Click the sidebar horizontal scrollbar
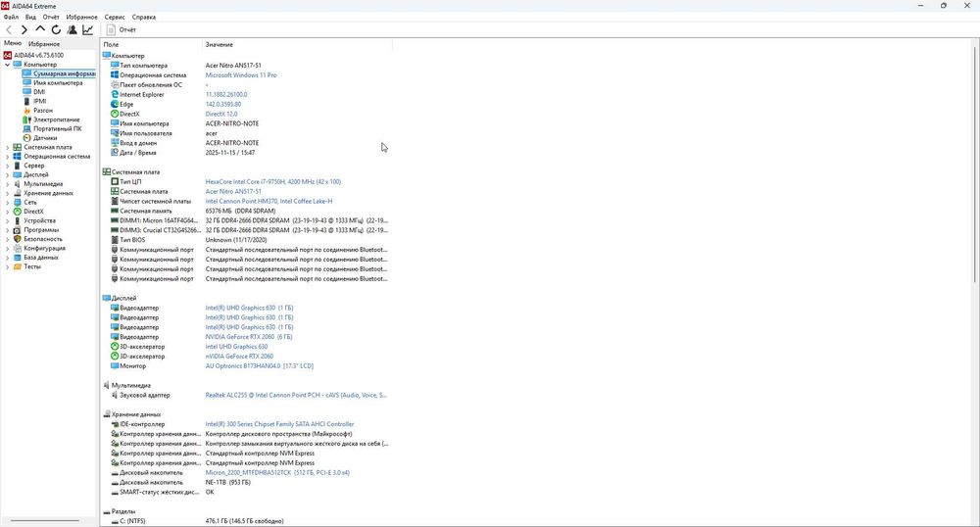The image size is (980, 527). click(x=45, y=521)
